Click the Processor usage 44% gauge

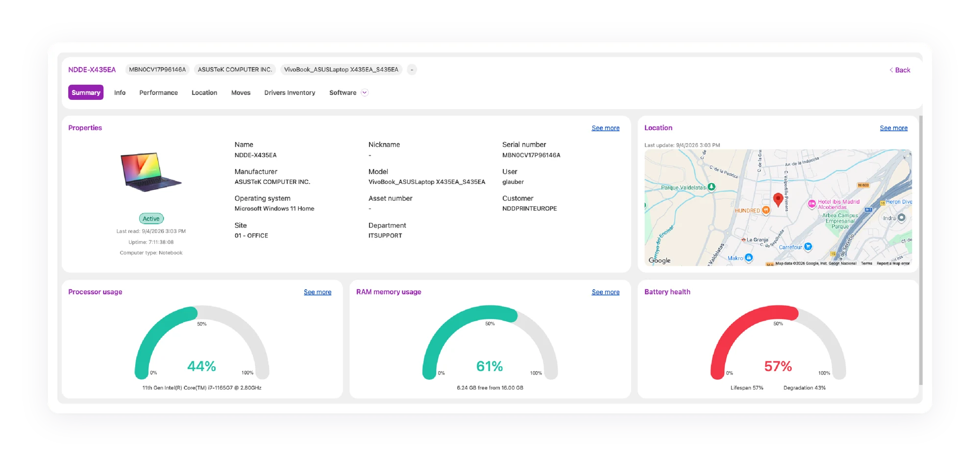coord(202,343)
